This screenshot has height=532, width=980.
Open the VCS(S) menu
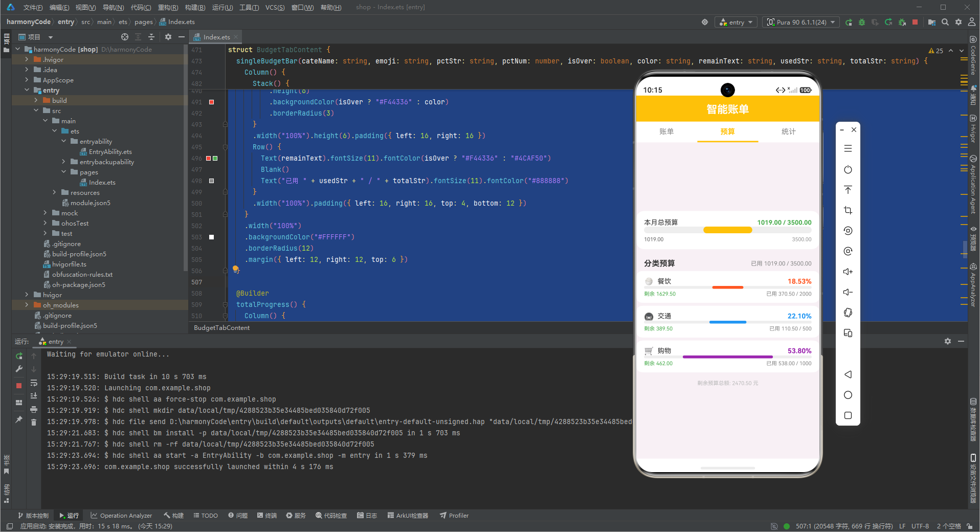(x=275, y=7)
